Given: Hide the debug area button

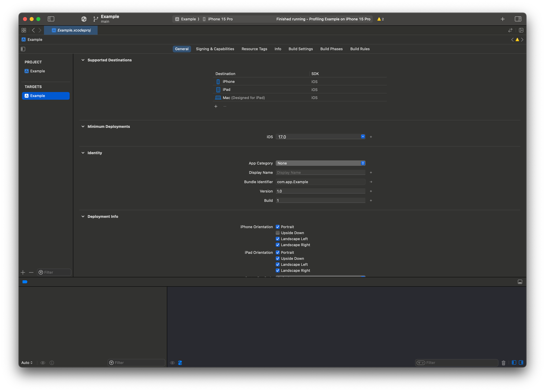Looking at the screenshot, I should [520, 282].
